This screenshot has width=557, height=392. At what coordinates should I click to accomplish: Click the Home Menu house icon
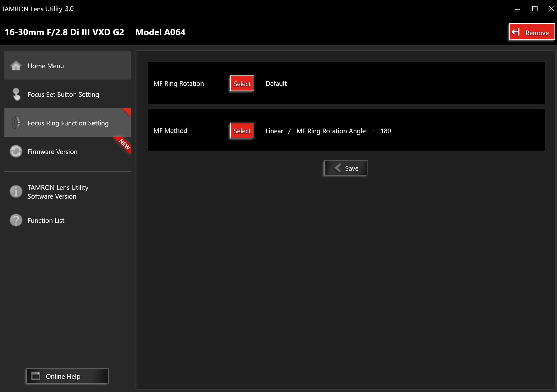tap(16, 66)
